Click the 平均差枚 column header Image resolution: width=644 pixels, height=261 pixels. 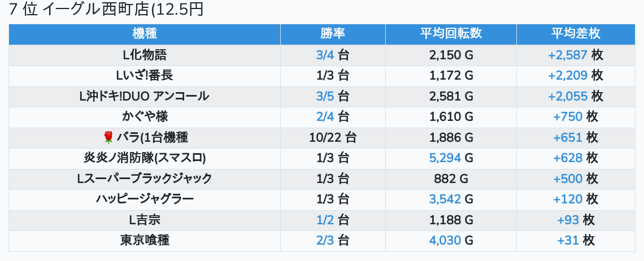576,33
